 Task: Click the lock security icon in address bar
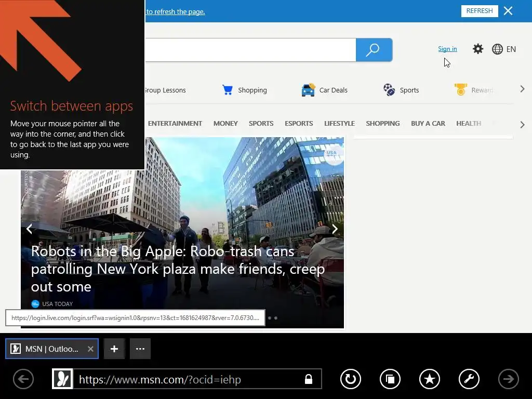click(309, 379)
